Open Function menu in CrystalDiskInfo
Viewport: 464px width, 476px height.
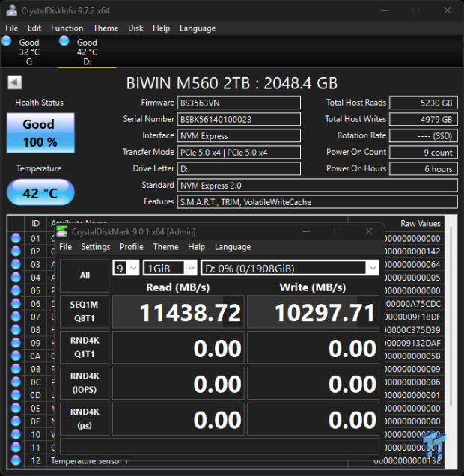(x=67, y=28)
